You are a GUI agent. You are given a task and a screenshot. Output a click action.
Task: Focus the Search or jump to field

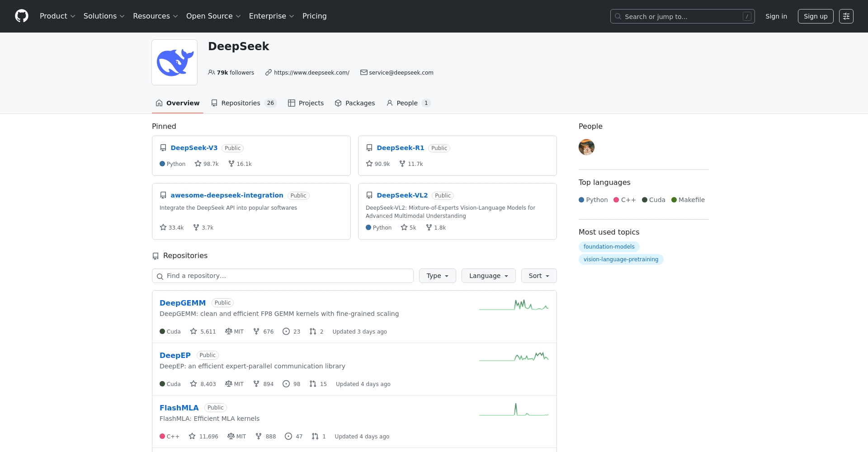click(683, 16)
